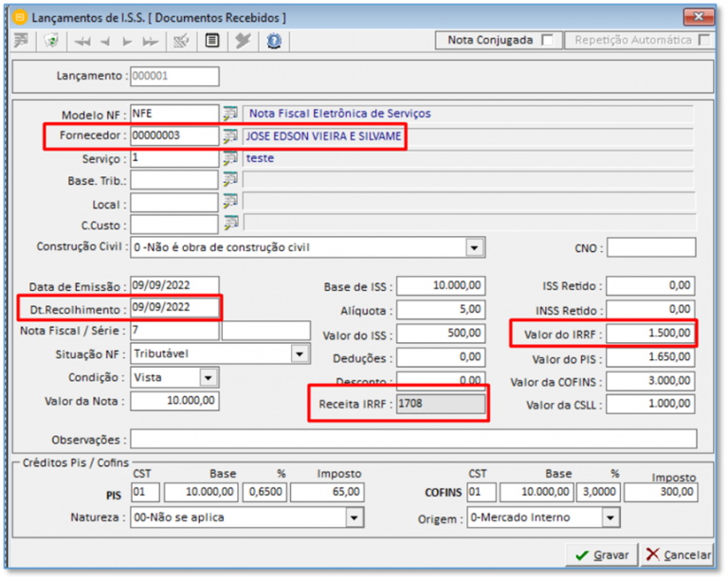
Task: Expand the Origem dropdown
Action: pyautogui.click(x=610, y=517)
